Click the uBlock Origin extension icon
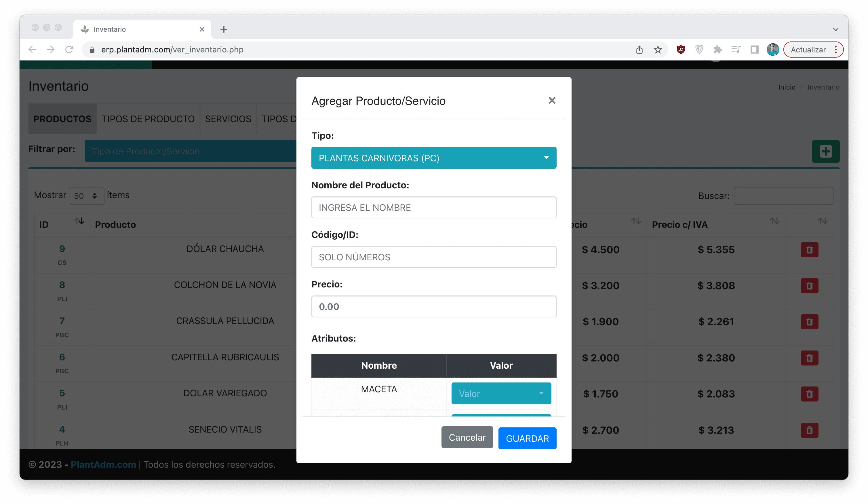This screenshot has width=868, height=504. [x=681, y=50]
